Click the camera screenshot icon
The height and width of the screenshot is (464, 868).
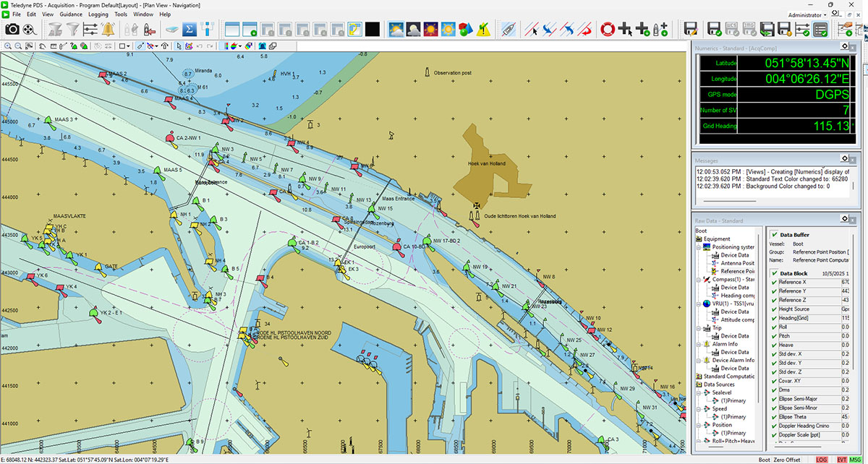tap(12, 30)
